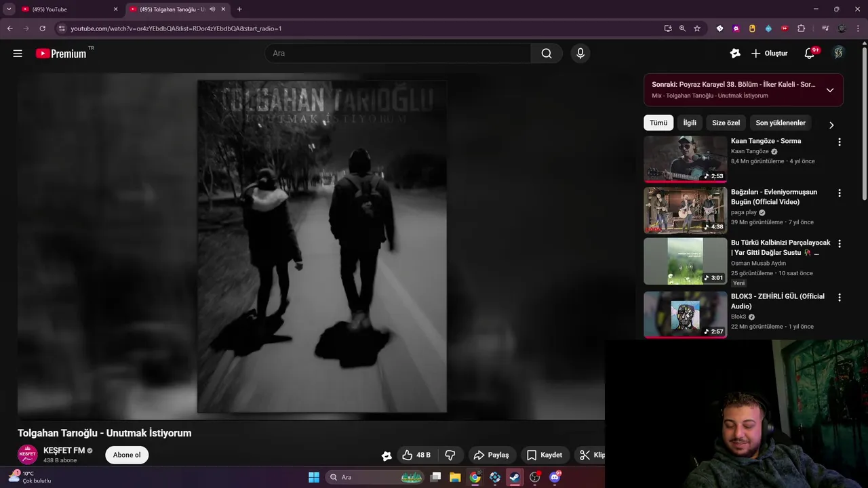Open the YouTube hamburger guide menu

click(x=18, y=54)
